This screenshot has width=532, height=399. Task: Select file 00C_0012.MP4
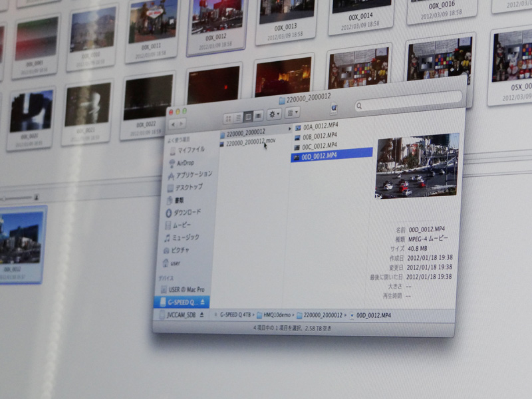pos(315,146)
